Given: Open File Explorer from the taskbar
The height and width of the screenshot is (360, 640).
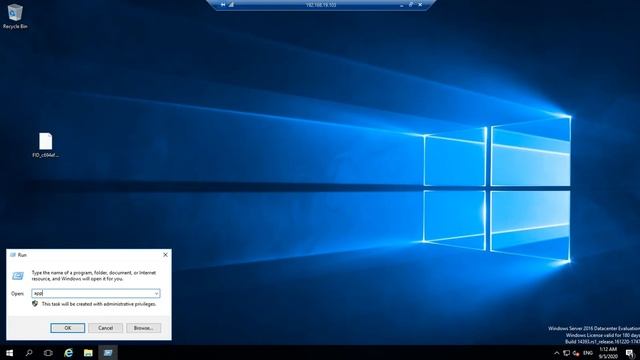Looking at the screenshot, I should pyautogui.click(x=88, y=353).
